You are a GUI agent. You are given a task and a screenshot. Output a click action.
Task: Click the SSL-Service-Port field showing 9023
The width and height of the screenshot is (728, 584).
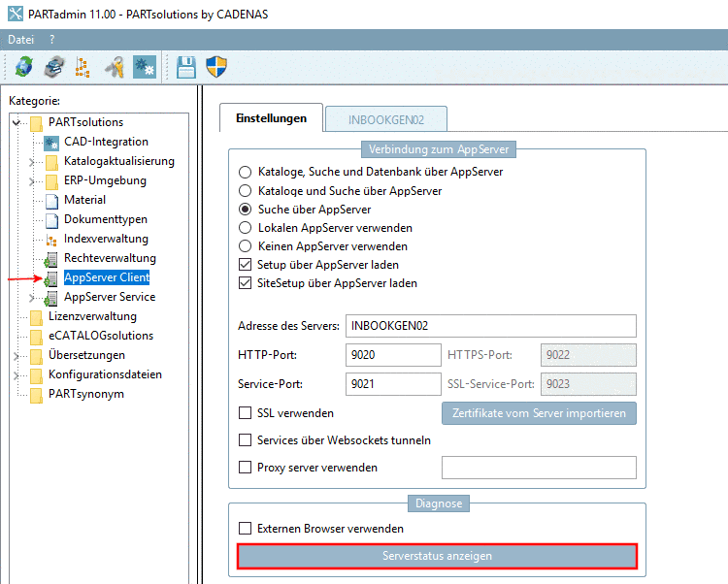click(588, 384)
